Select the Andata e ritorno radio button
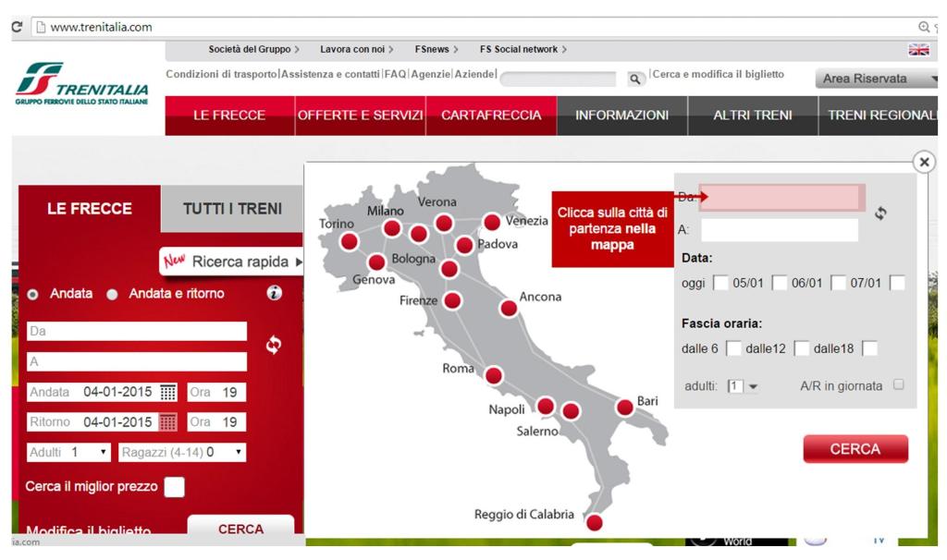Screen dimensions: 947x560 tap(112, 295)
